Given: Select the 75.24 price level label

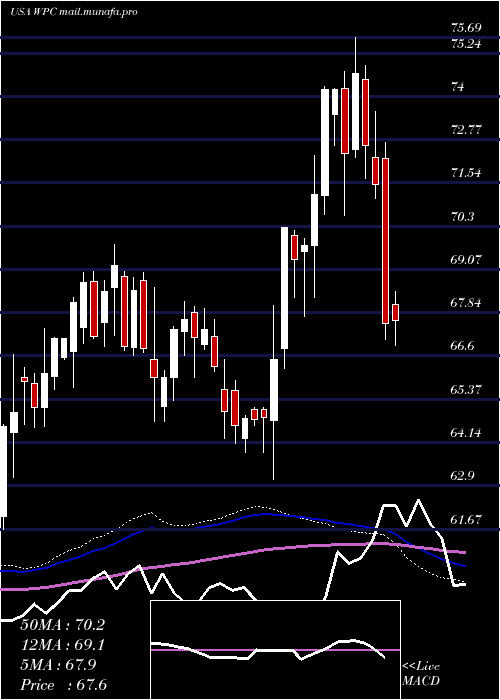Looking at the screenshot, I should pyautogui.click(x=466, y=44).
